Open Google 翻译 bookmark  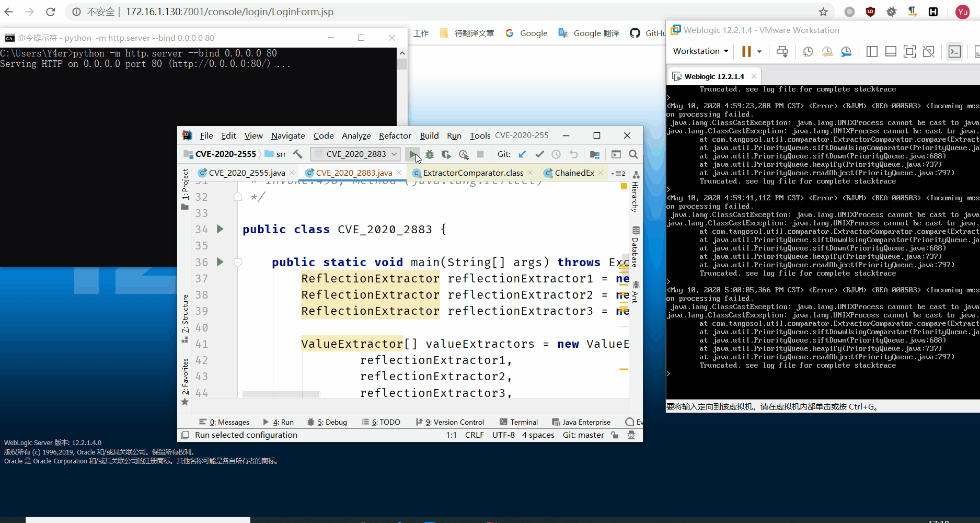pos(589,33)
